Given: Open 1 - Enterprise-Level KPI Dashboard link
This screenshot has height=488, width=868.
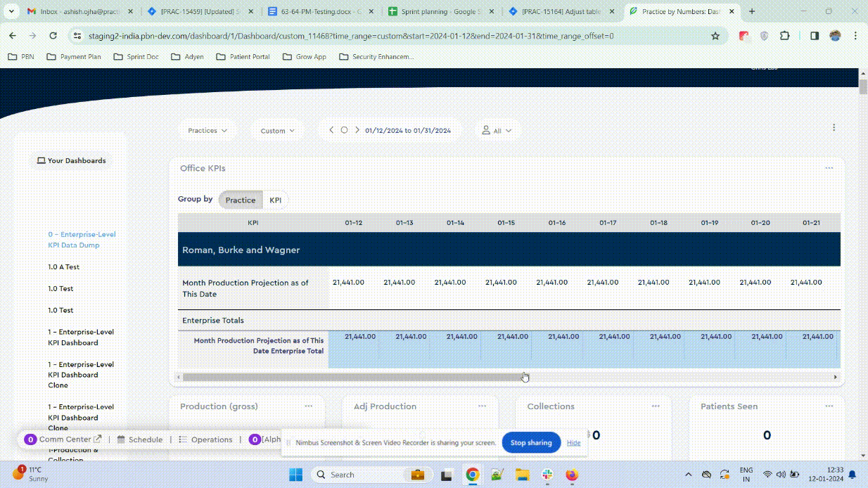Looking at the screenshot, I should [81, 338].
